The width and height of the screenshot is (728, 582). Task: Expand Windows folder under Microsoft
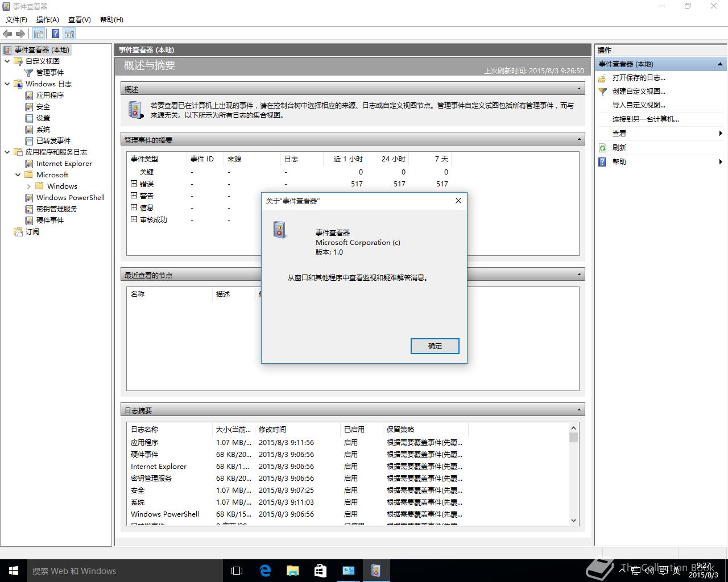click(x=29, y=186)
